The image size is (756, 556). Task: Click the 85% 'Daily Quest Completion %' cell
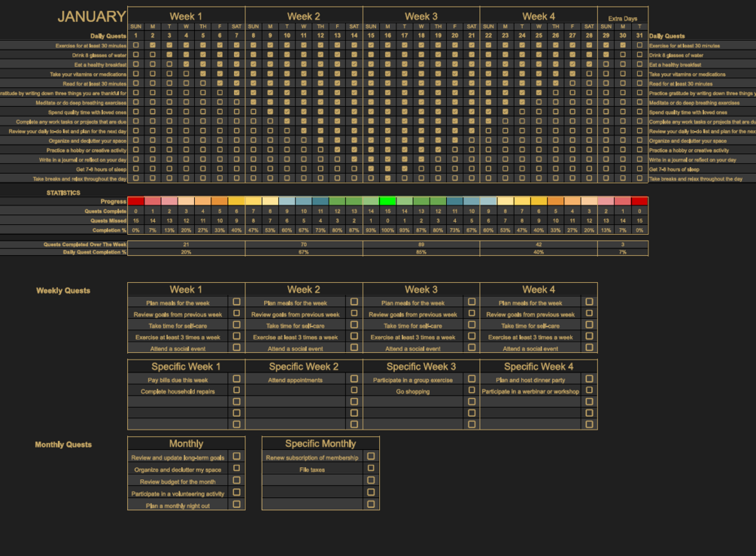[x=421, y=252]
